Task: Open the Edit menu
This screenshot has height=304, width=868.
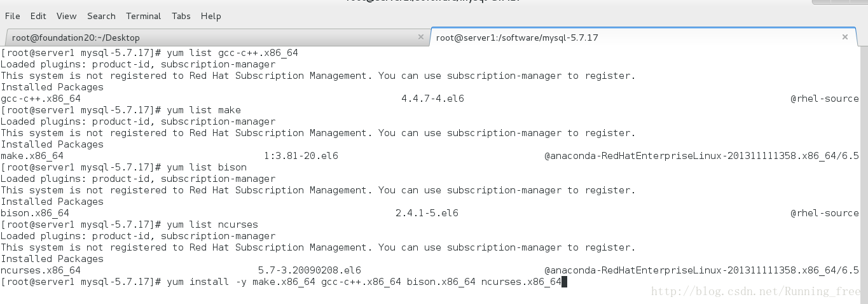Action: click(x=38, y=16)
